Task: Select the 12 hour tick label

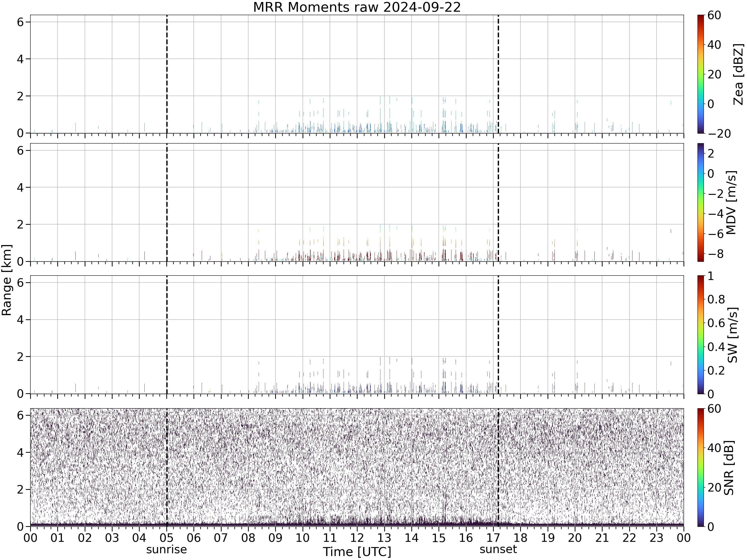Action: pyautogui.click(x=357, y=537)
